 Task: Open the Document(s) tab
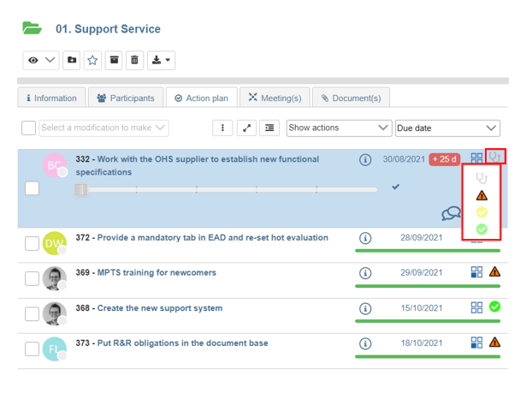coord(351,98)
